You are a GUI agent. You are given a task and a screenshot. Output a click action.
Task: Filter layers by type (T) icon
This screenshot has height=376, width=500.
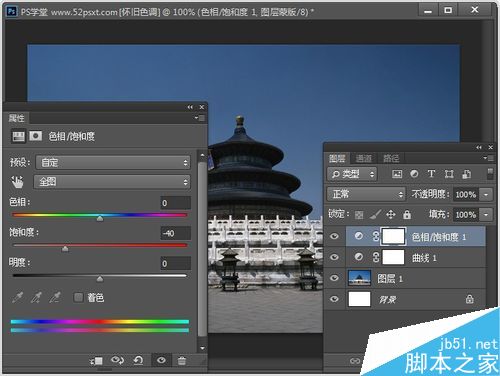(x=431, y=174)
